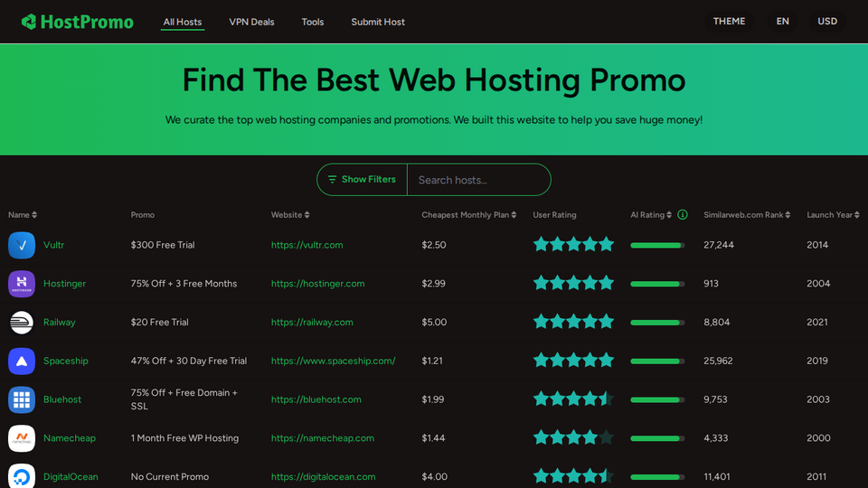Open the Vultr host name link
Viewport: 868px width, 488px height.
pos(53,245)
